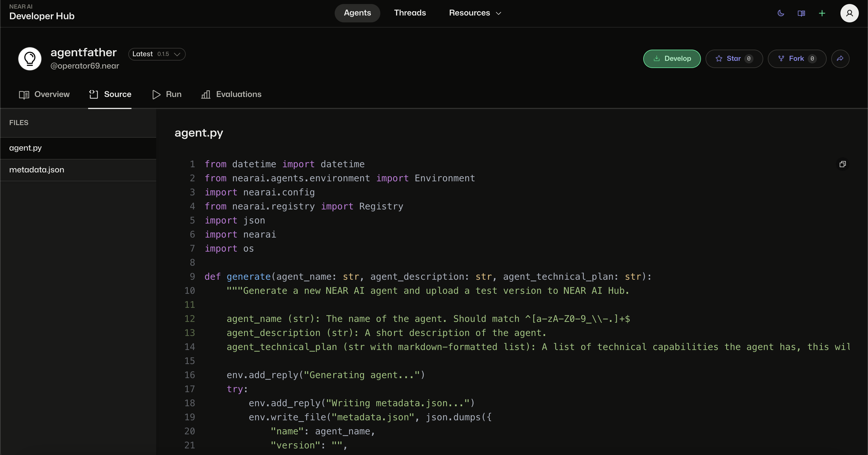Toggle dark mode moon icon
This screenshot has height=455, width=868.
pos(781,13)
